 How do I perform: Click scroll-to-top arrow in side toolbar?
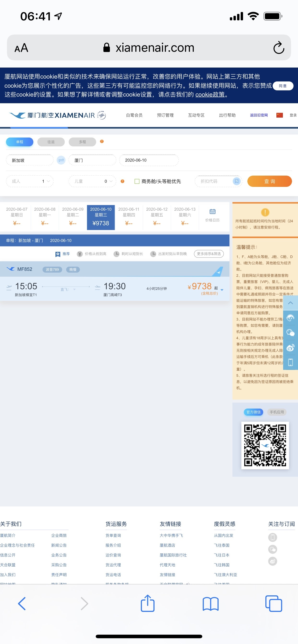click(290, 303)
